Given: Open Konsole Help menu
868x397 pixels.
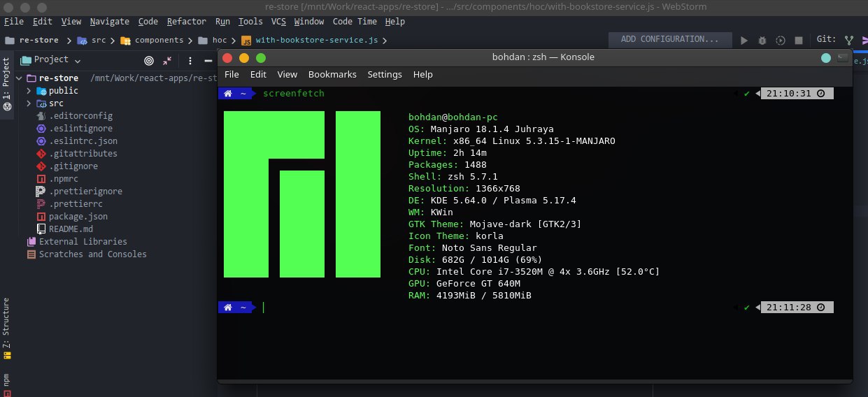Looking at the screenshot, I should 423,75.
